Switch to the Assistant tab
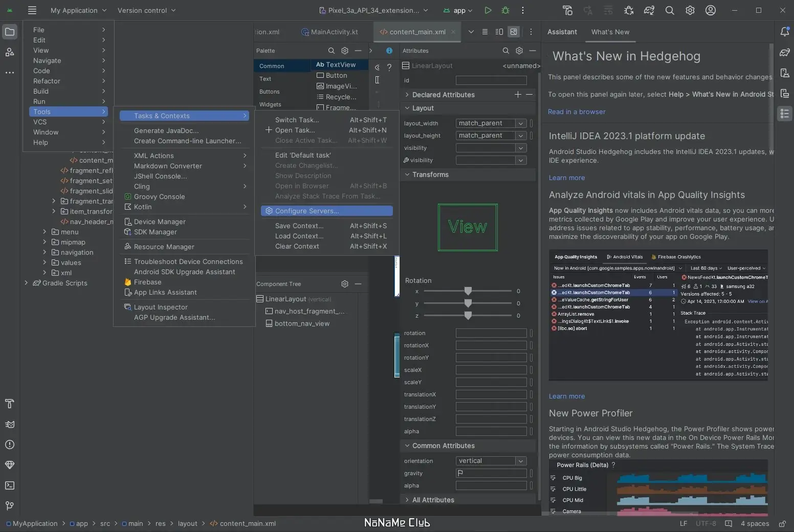 click(562, 32)
